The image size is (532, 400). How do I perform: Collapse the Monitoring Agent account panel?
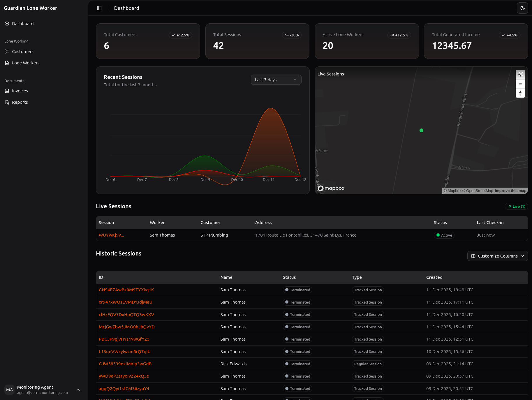coord(78,390)
